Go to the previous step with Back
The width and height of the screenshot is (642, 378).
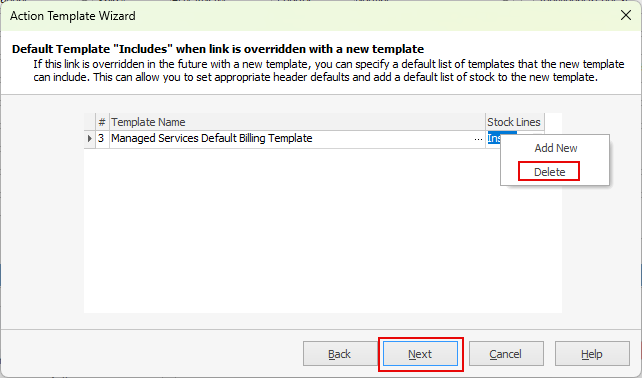point(339,354)
